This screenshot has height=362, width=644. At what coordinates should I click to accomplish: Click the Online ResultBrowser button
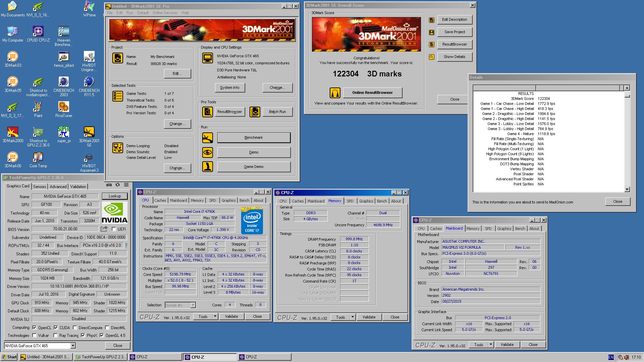click(372, 93)
